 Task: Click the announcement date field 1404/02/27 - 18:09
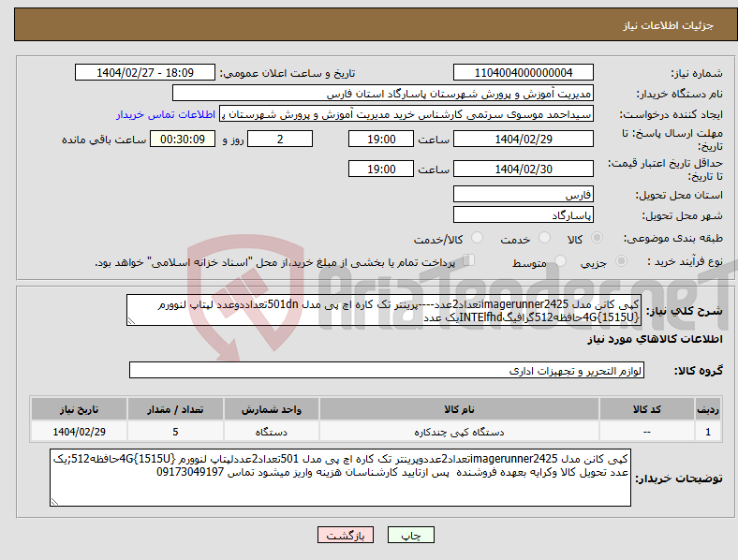pyautogui.click(x=145, y=72)
